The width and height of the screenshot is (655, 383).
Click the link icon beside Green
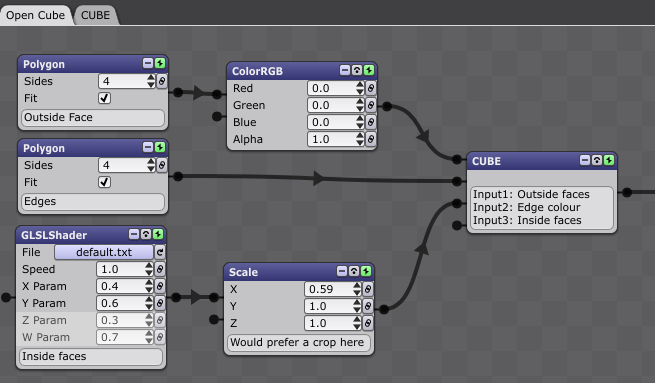click(371, 105)
